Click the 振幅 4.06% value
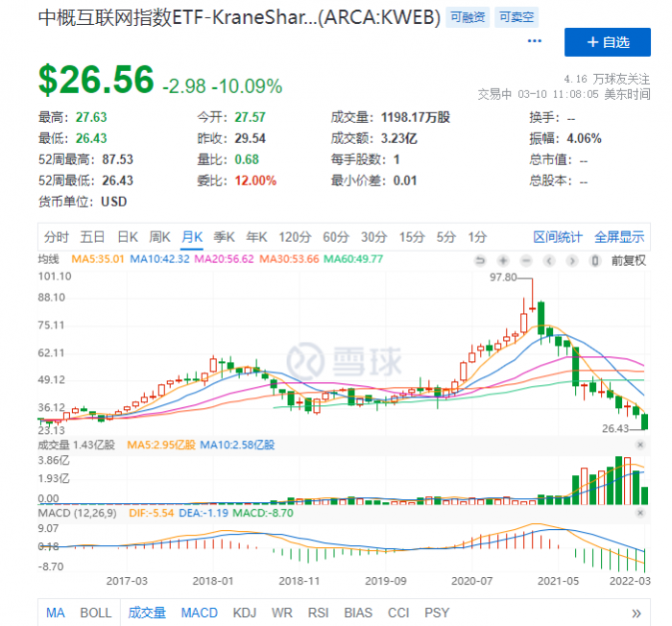Image resolution: width=672 pixels, height=626 pixels. [x=584, y=138]
